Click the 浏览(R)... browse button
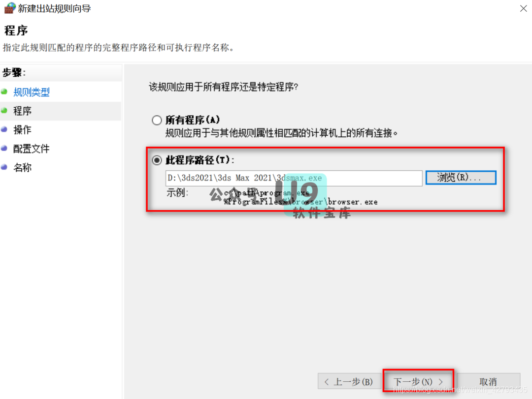This screenshot has height=399, width=532. tap(461, 178)
